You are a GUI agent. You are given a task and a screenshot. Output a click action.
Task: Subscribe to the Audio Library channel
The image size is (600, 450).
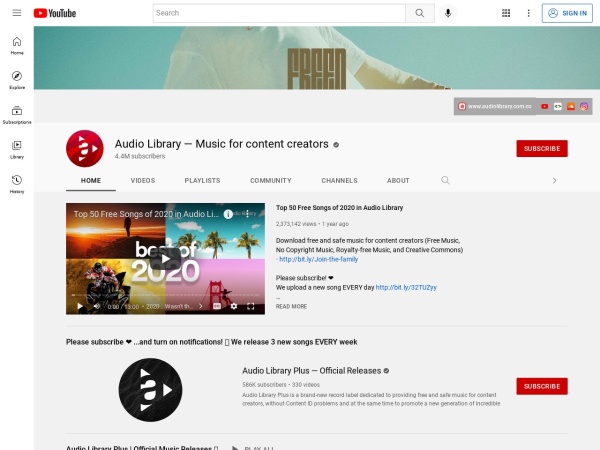pos(541,149)
